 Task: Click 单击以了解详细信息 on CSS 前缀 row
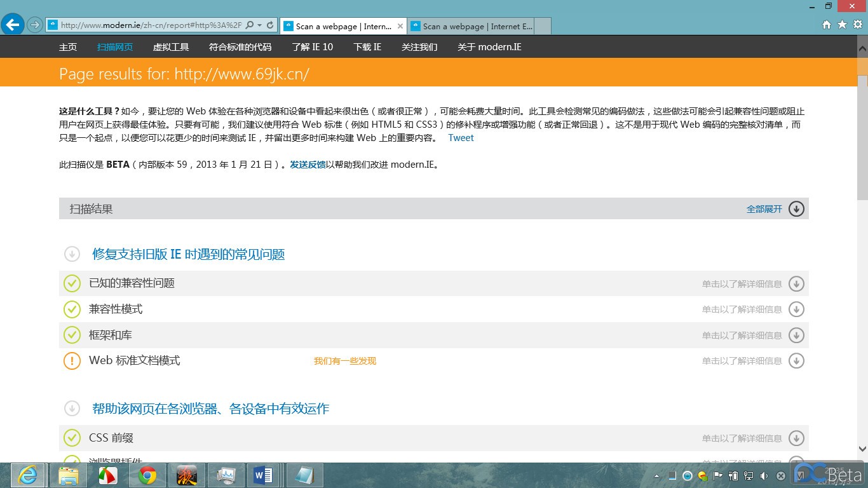(742, 438)
